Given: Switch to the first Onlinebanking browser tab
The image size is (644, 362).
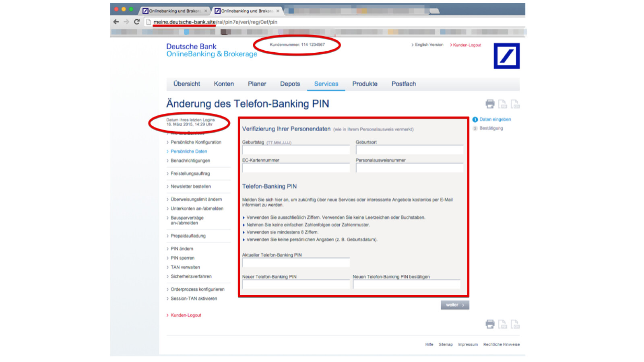Looking at the screenshot, I should [174, 11].
